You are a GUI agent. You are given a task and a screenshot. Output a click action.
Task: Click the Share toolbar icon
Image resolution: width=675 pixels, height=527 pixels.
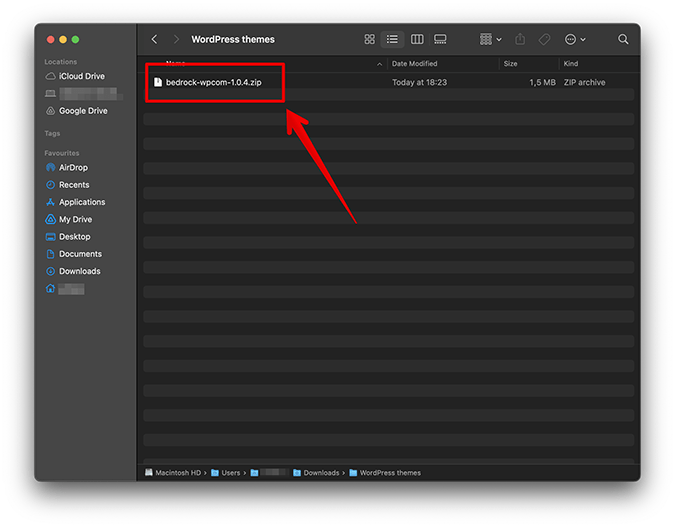[520, 39]
